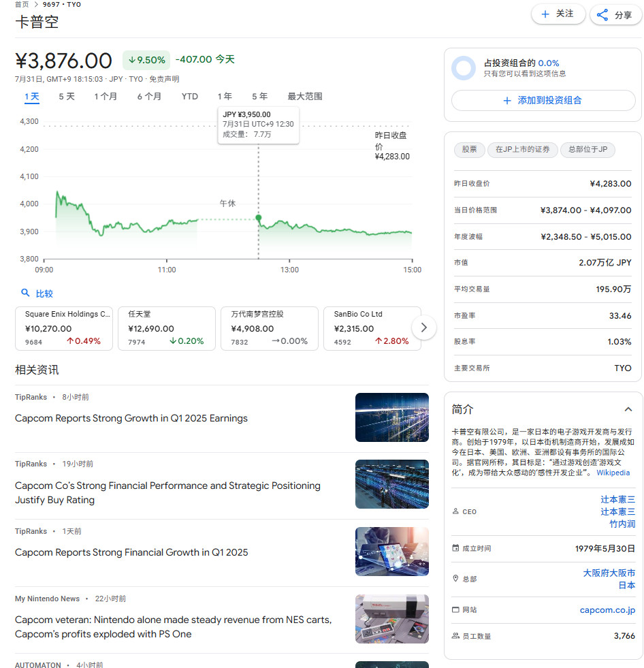This screenshot has width=644, height=668.
Task: Open NES console news thumbnail image
Action: (392, 619)
